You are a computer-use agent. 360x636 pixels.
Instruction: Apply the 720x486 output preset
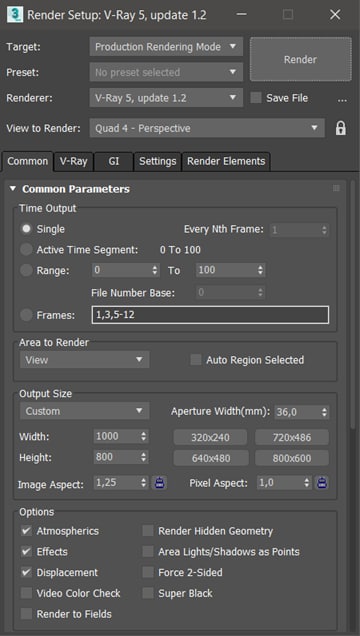click(x=292, y=438)
